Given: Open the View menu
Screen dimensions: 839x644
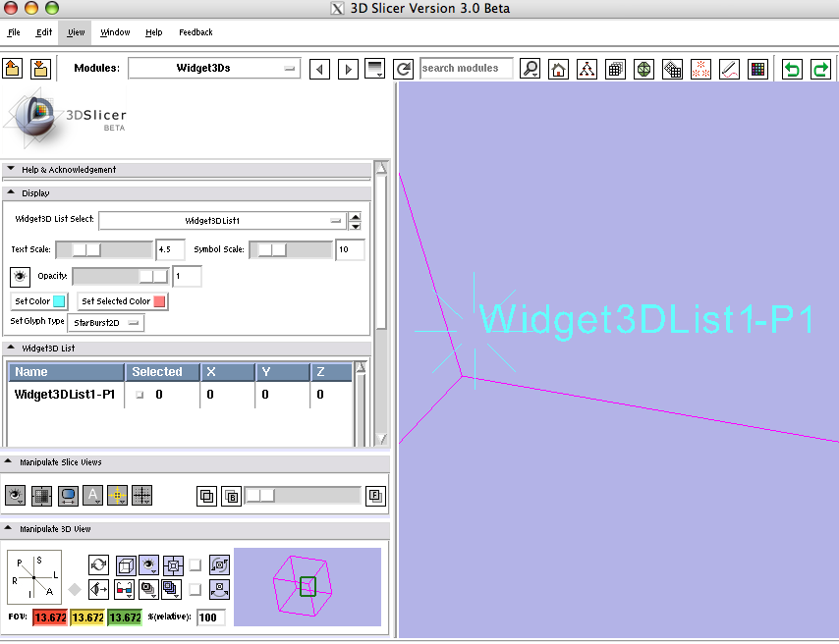Looking at the screenshot, I should click(x=76, y=32).
